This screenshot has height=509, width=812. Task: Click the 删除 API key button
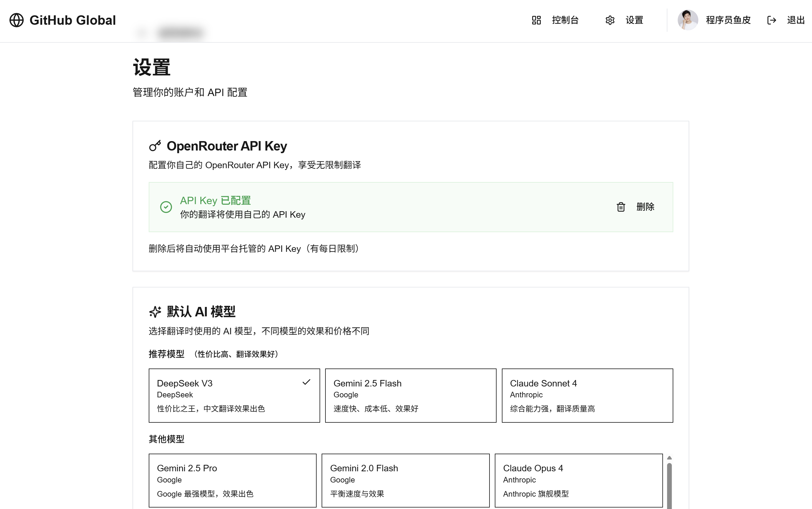pyautogui.click(x=645, y=207)
